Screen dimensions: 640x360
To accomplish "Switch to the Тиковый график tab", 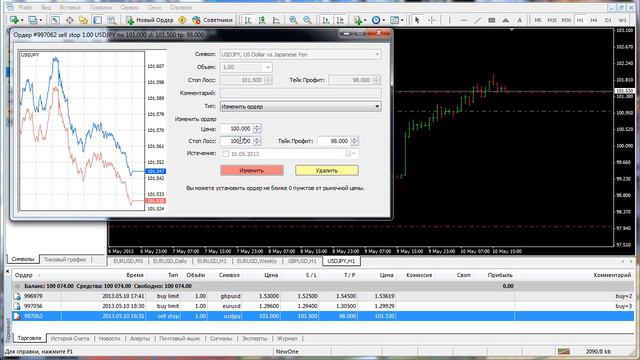I will 65,259.
